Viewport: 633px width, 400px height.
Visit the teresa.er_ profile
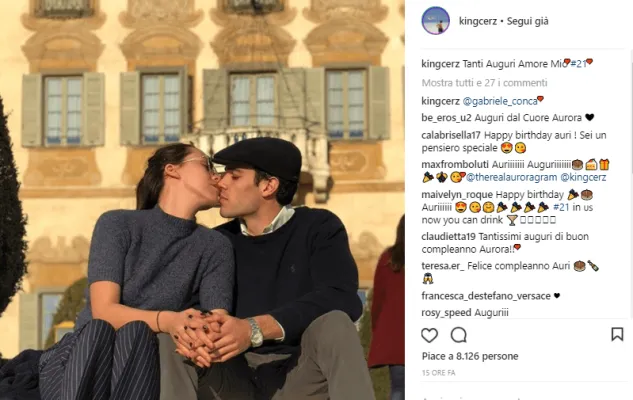[x=443, y=266]
